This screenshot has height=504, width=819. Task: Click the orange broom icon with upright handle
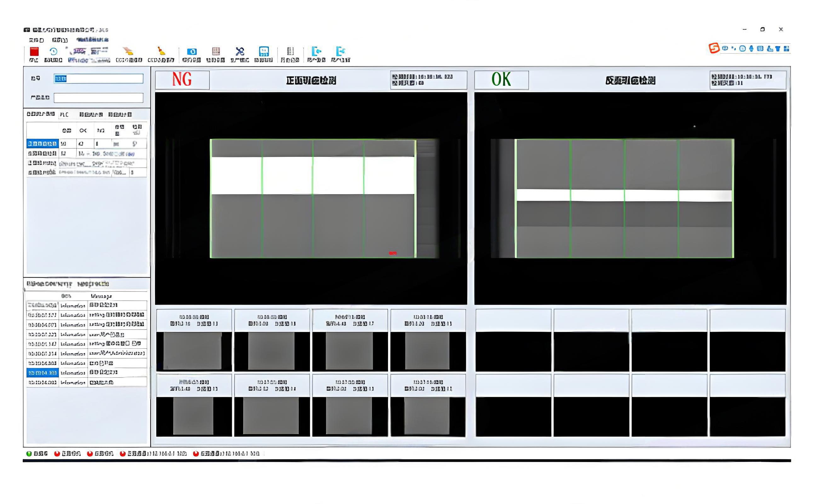[161, 51]
